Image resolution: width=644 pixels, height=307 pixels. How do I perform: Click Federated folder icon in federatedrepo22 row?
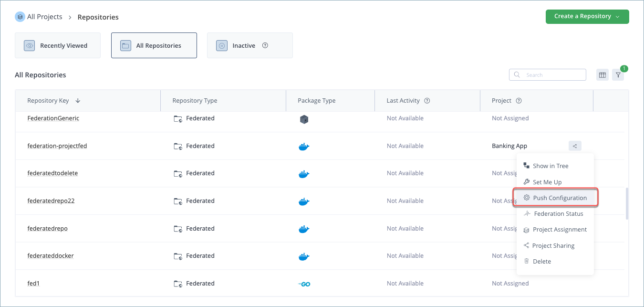coord(178,201)
